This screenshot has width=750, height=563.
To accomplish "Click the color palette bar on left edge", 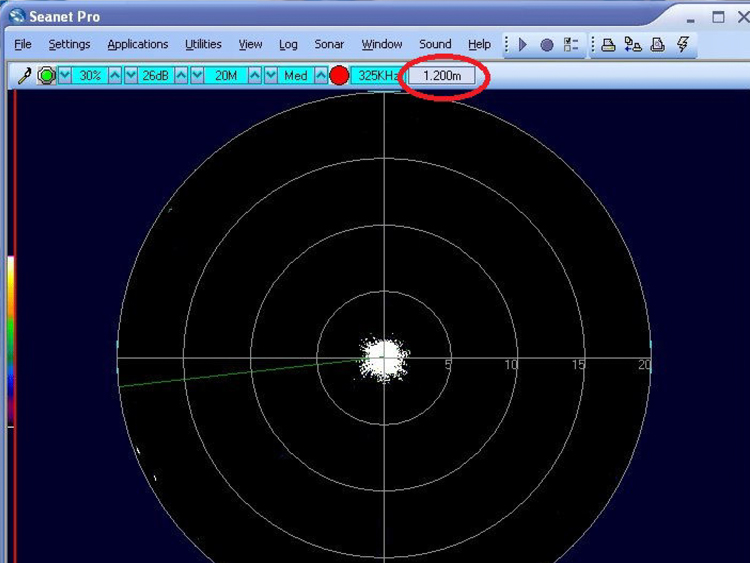I will (11, 341).
